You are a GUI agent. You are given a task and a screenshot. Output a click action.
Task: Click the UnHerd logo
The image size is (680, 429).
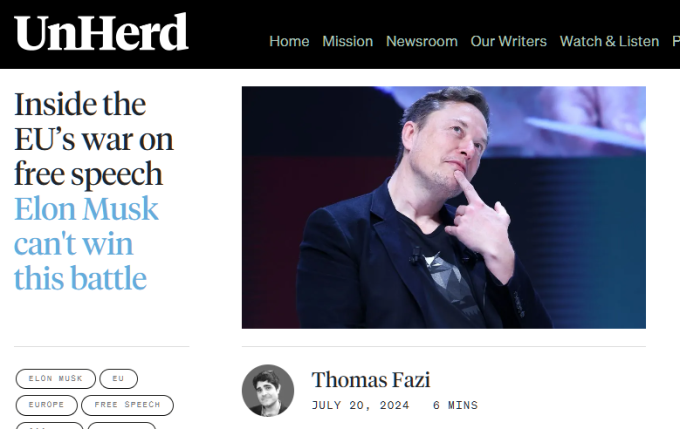[x=101, y=33]
